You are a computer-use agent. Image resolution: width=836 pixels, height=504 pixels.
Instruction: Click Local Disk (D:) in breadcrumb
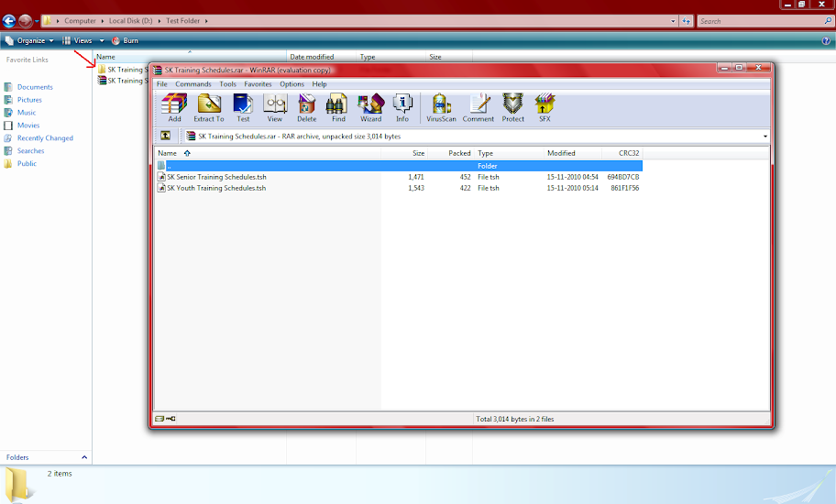130,21
